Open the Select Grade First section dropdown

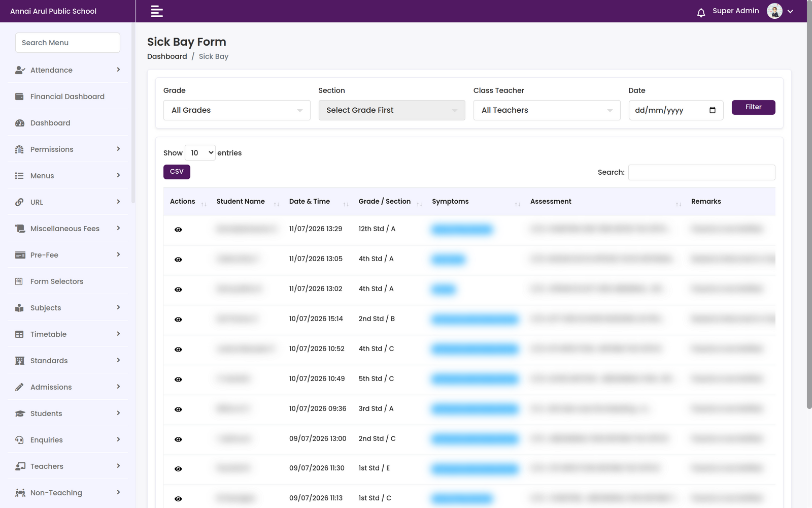click(392, 110)
